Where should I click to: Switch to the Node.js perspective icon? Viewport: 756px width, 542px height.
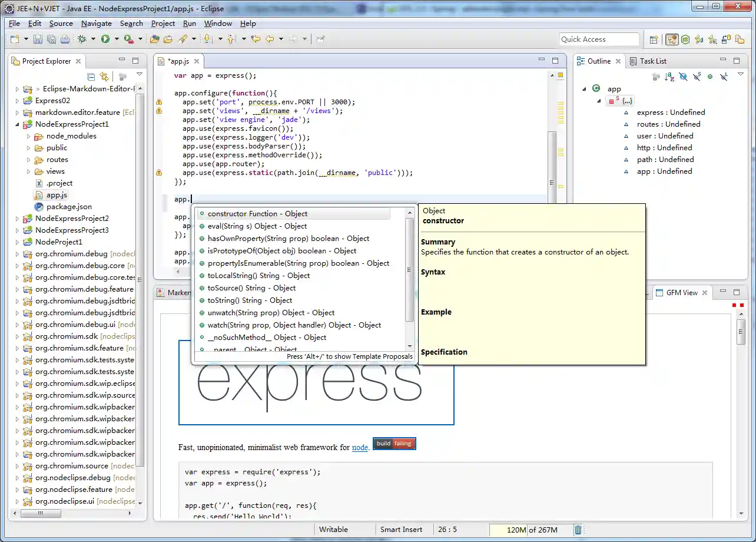(685, 39)
